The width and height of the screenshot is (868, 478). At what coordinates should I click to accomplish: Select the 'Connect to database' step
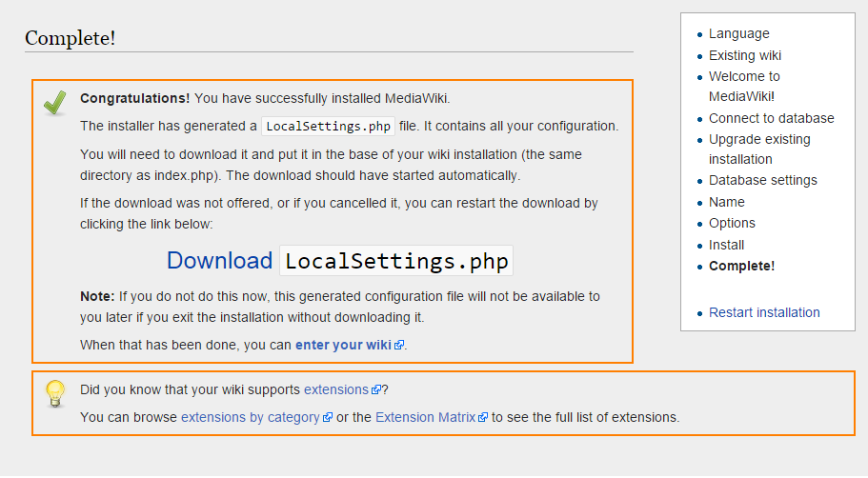click(x=771, y=118)
